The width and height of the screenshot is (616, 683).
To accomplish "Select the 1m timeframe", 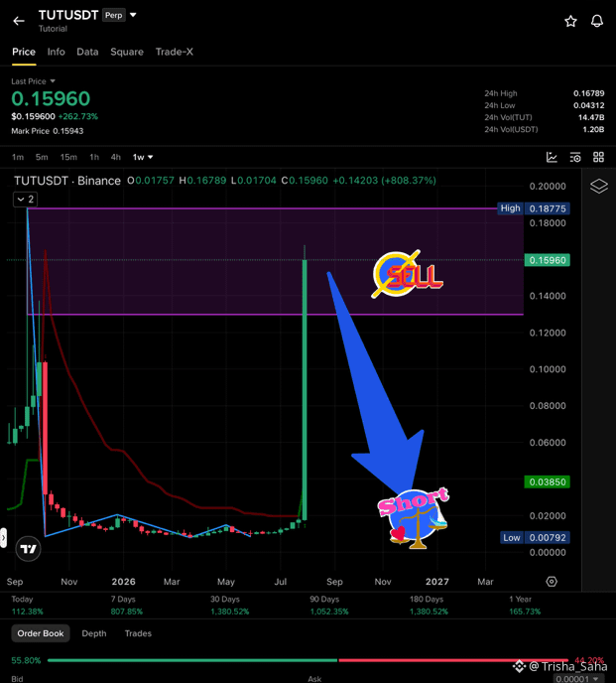I will 18,157.
